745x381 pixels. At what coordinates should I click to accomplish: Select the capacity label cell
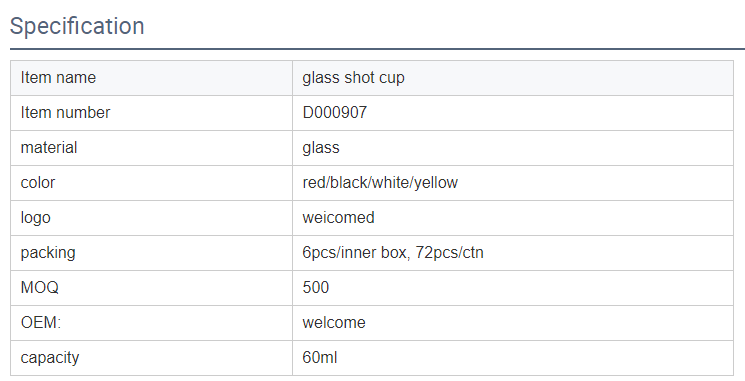[x=152, y=358]
